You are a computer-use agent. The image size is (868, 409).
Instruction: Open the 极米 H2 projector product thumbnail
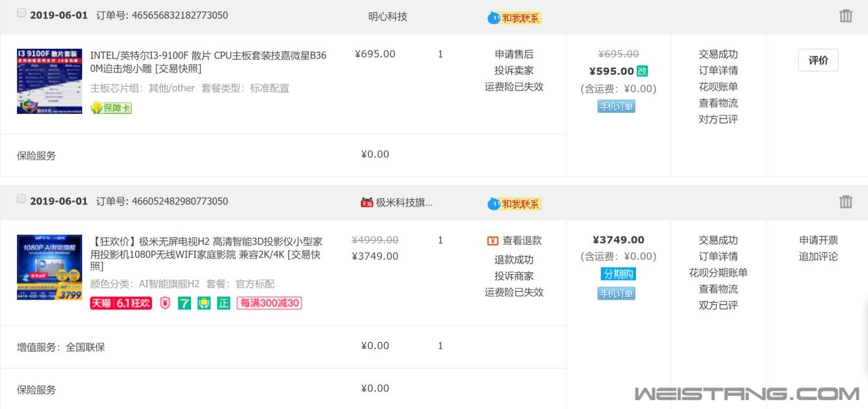50,267
